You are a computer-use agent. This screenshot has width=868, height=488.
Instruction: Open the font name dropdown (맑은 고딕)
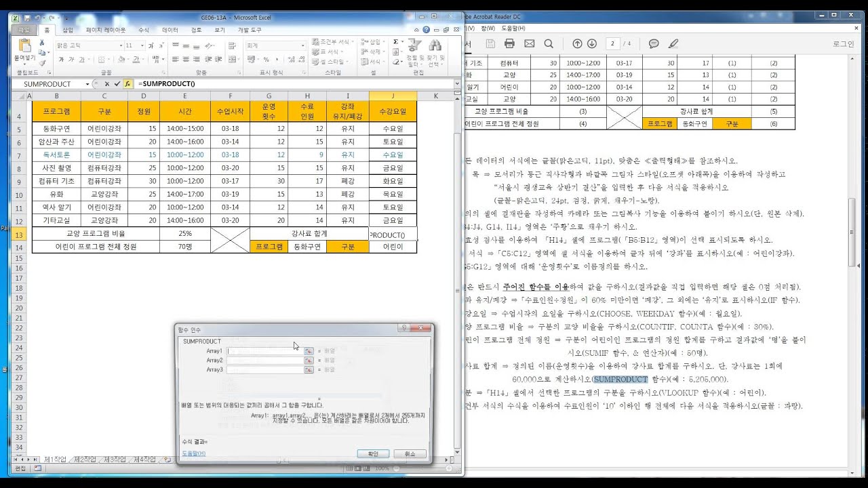point(119,45)
